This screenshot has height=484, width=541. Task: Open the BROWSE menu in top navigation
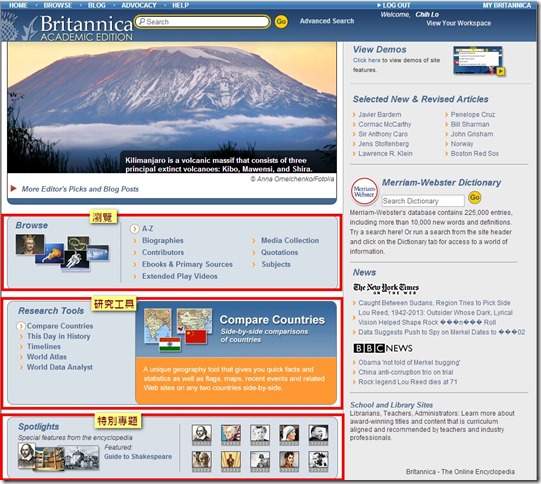tap(58, 6)
